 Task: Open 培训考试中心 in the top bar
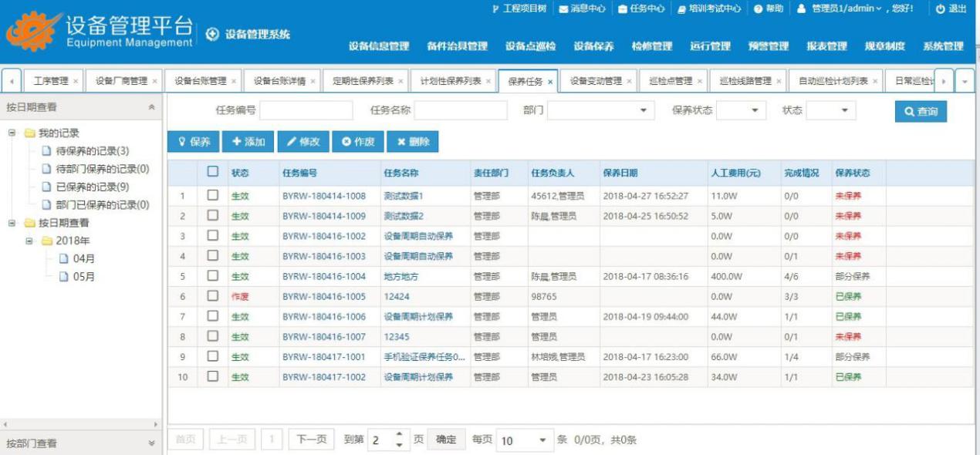[682, 8]
